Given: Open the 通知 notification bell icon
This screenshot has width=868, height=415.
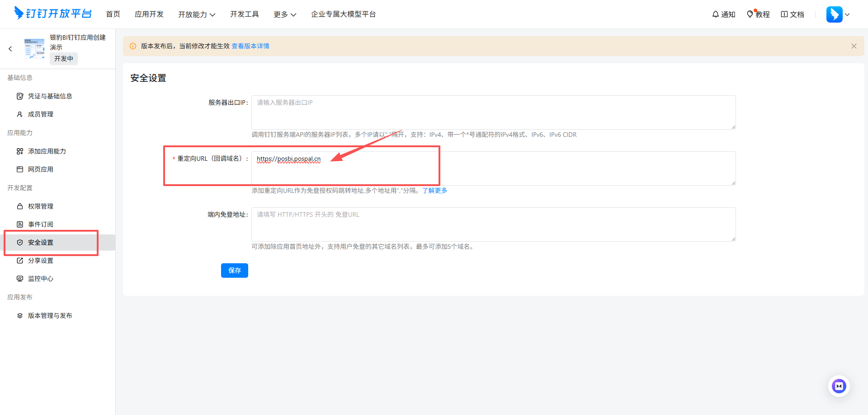Looking at the screenshot, I should pos(715,14).
